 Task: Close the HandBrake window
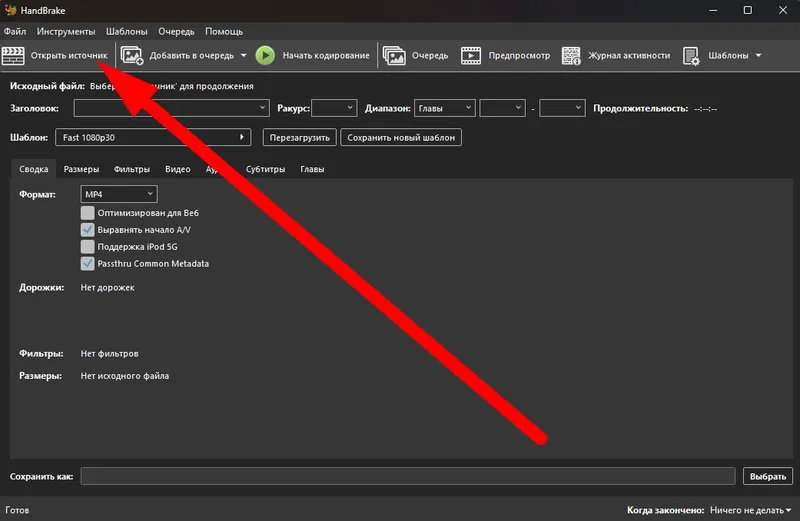[x=783, y=10]
